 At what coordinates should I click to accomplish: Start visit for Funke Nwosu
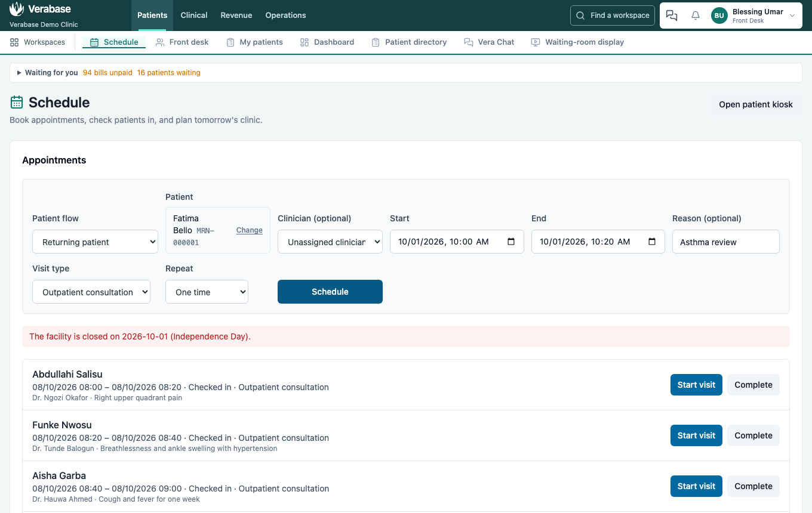click(696, 435)
